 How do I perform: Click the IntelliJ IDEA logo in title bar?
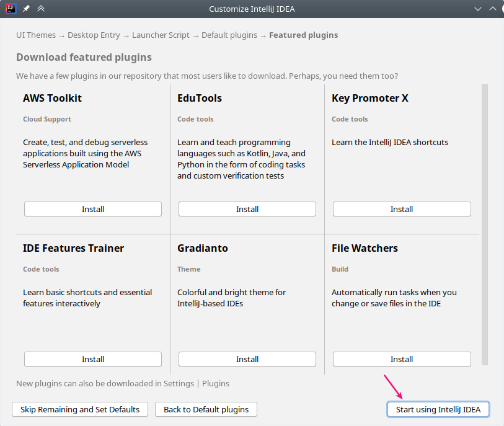[x=11, y=9]
